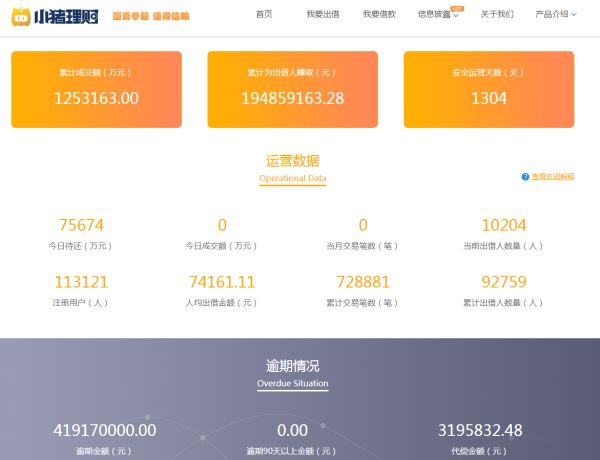Image resolution: width=600 pixels, height=460 pixels.
Task: Select the 0.00 overdue 90 days value
Action: [292, 430]
